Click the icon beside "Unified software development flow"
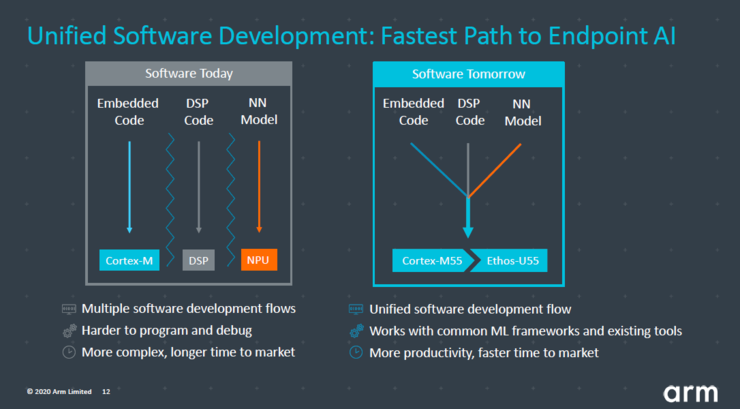This screenshot has height=409, width=740. click(356, 309)
